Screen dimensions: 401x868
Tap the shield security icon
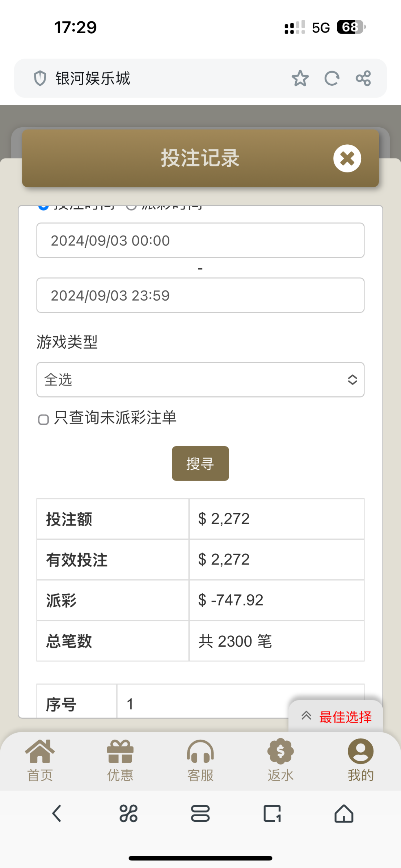click(x=40, y=78)
